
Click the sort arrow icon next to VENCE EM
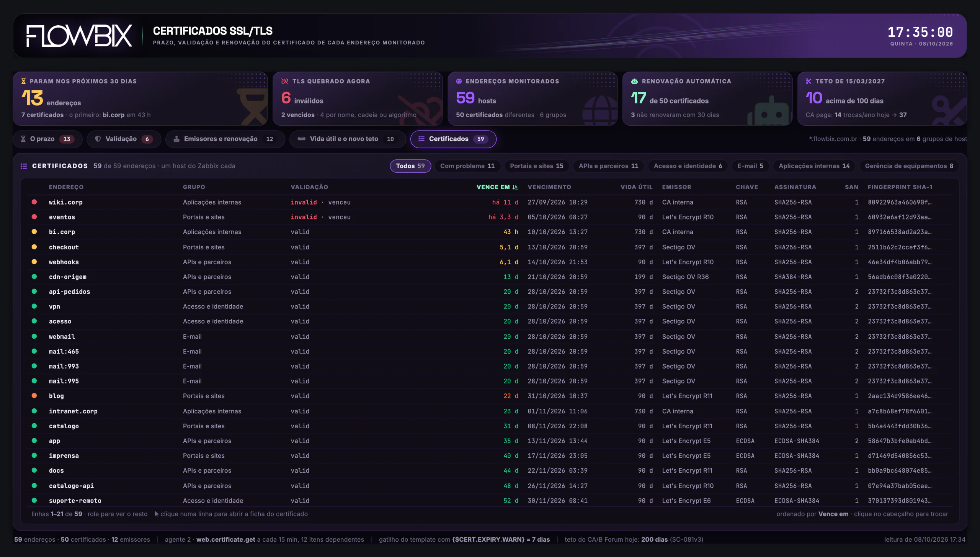pyautogui.click(x=515, y=187)
